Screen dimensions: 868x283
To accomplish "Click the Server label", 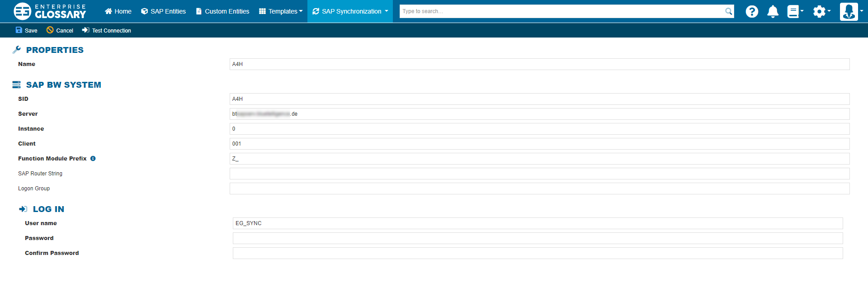I will tap(28, 114).
